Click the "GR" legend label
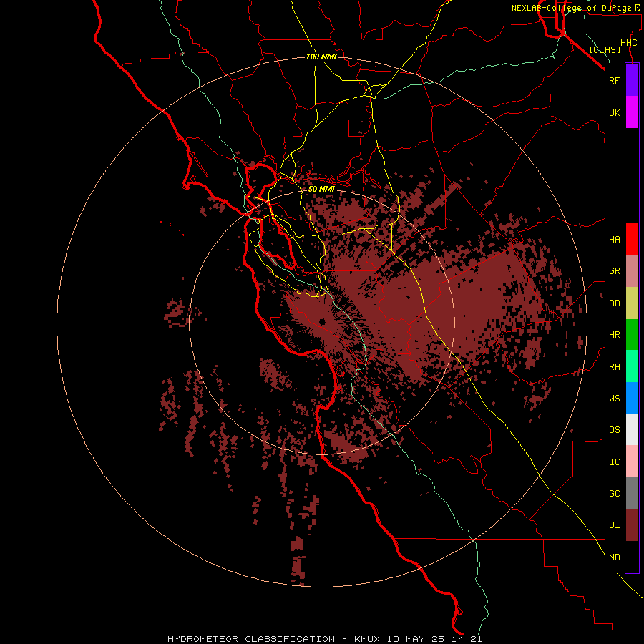 614,271
